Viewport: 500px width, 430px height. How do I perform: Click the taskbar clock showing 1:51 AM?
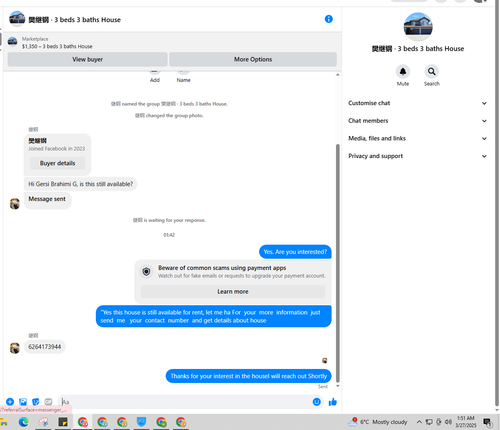[x=466, y=422]
